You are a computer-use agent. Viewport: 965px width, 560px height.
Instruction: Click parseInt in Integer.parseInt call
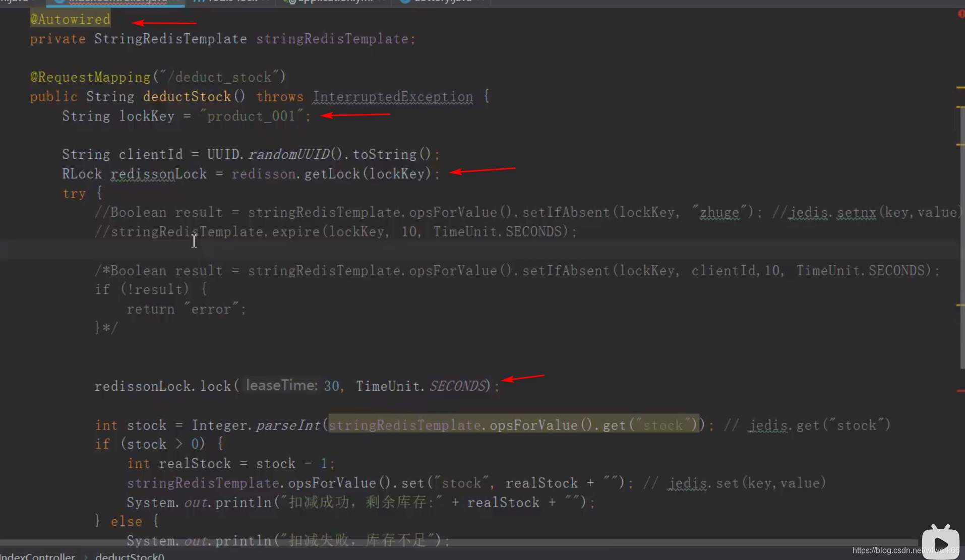tap(288, 425)
